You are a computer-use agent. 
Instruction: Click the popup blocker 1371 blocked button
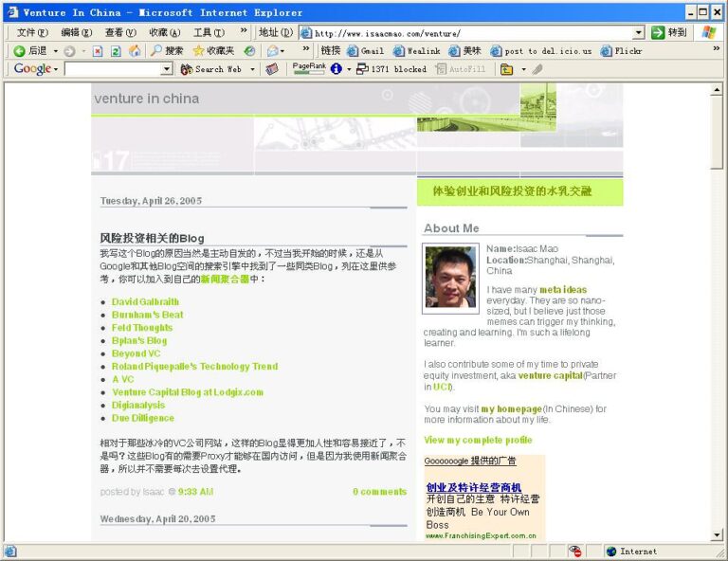391,69
